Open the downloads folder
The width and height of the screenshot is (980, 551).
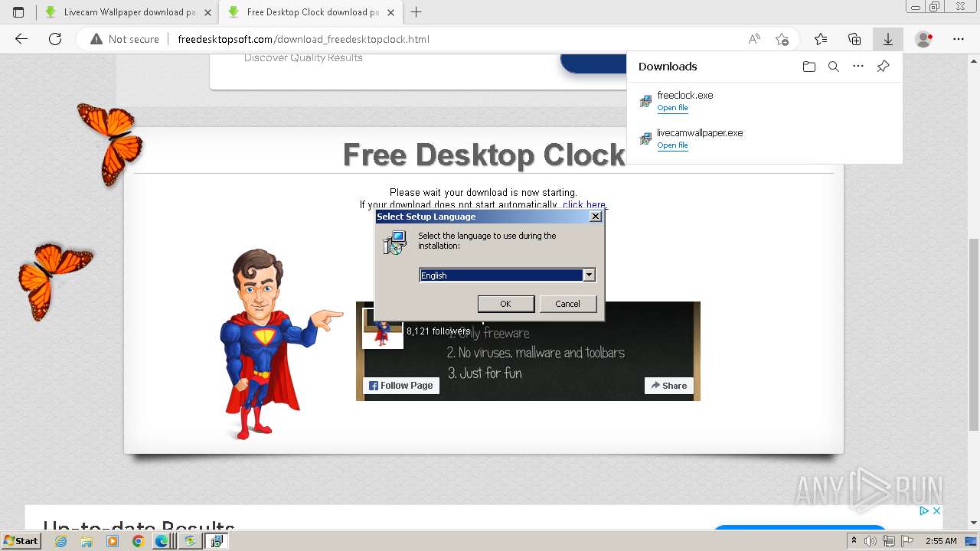pos(809,67)
